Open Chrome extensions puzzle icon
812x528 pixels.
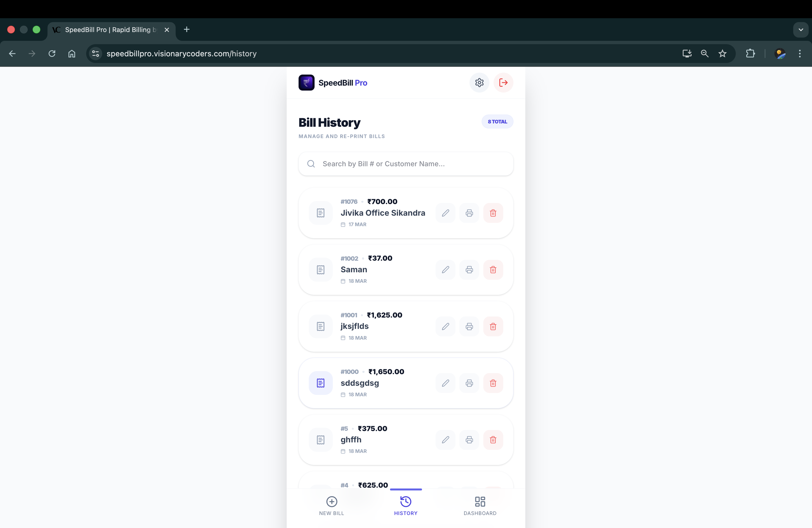pyautogui.click(x=750, y=54)
